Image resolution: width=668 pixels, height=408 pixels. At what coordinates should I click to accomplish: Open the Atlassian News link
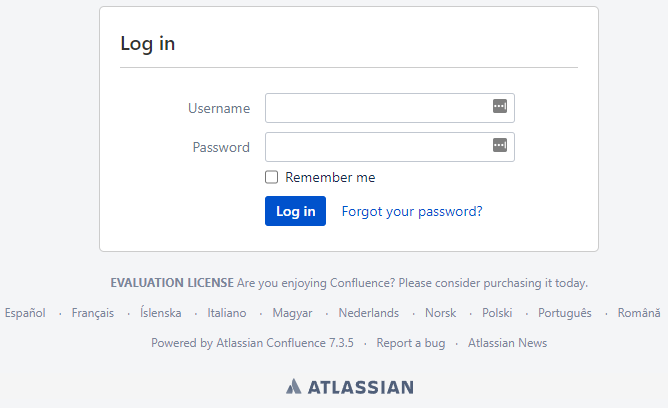(507, 343)
